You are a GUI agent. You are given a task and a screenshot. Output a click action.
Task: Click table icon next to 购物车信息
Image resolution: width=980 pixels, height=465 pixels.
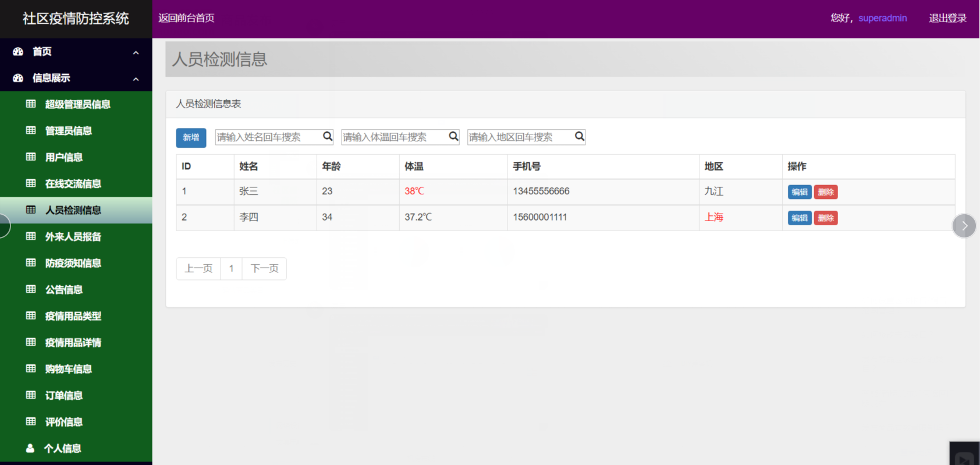point(31,369)
